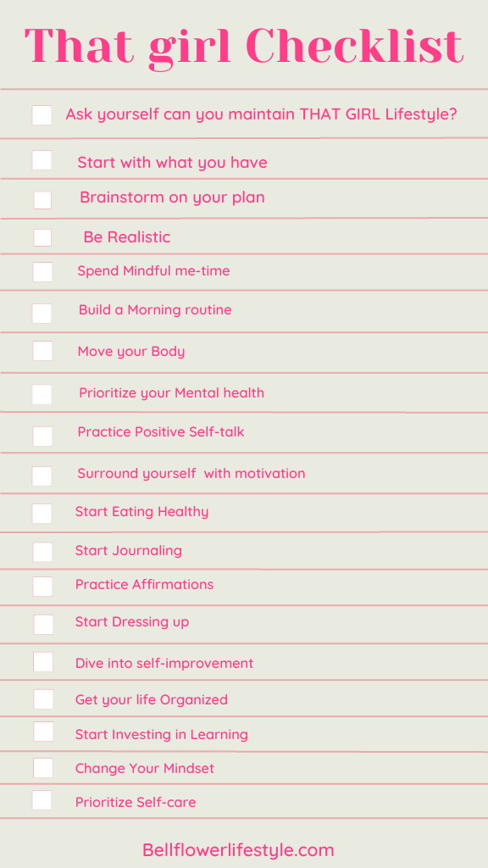The width and height of the screenshot is (488, 868).
Task: Tick Prioritize your Mental health checkbox
Action: 42,394
